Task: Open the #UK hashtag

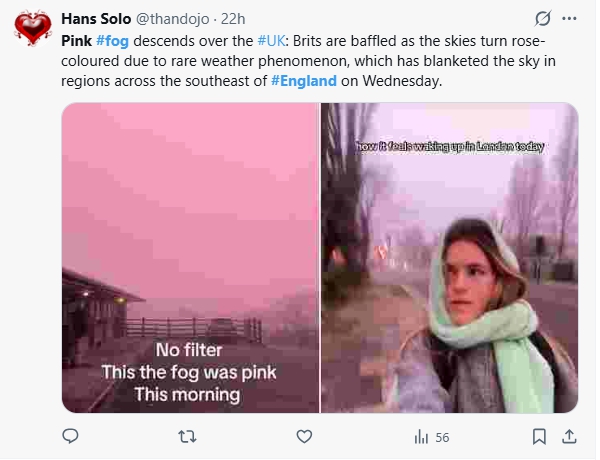Action: (x=272, y=40)
